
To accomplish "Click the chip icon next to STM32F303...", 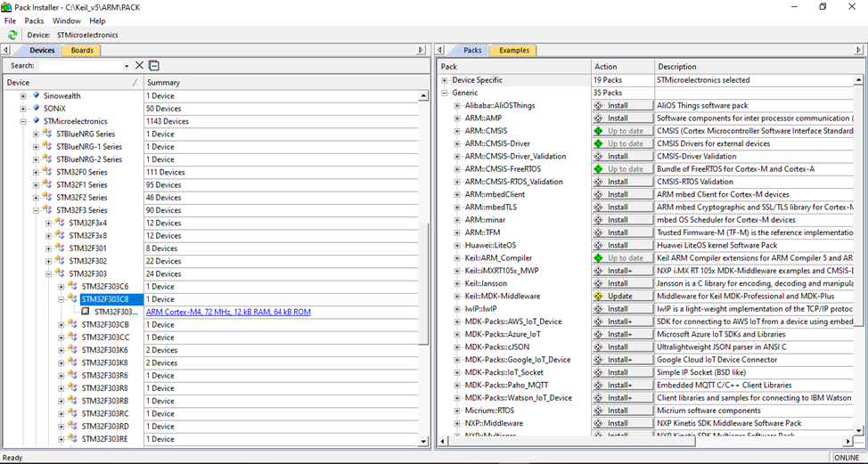I will (86, 312).
